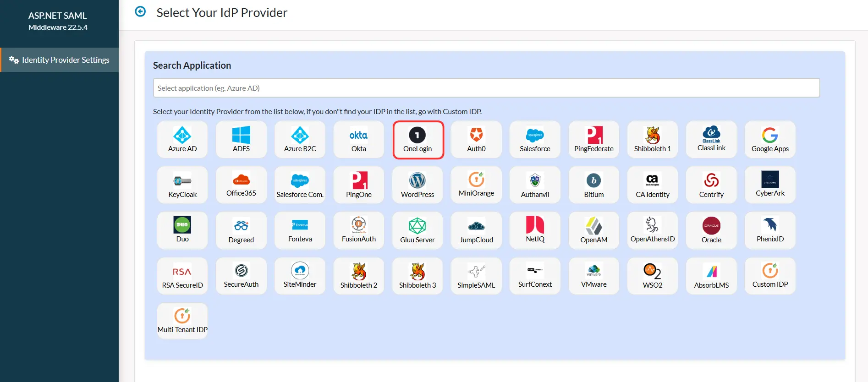Select the Shibboleth 1 tile

(653, 140)
